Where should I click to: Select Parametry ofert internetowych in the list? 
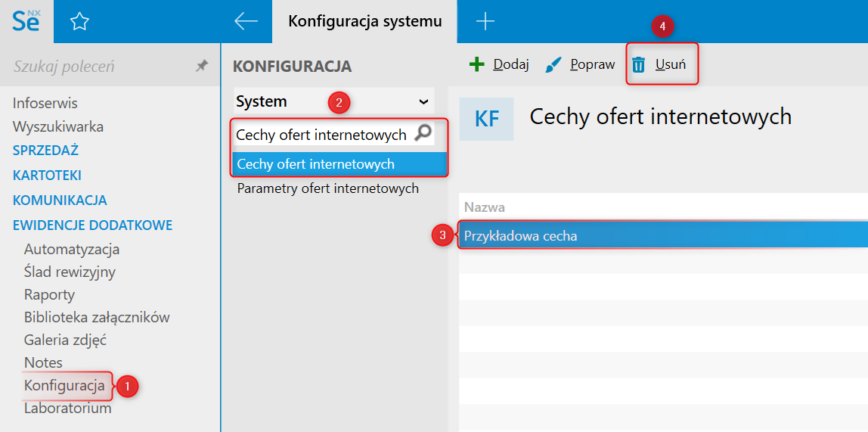click(x=327, y=188)
